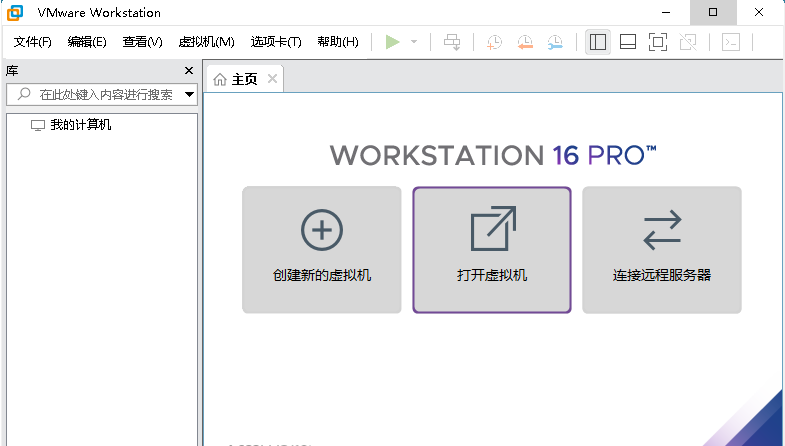Click Send Ctrl+Alt+Del toolbar icon
785x446 pixels.
(x=452, y=42)
